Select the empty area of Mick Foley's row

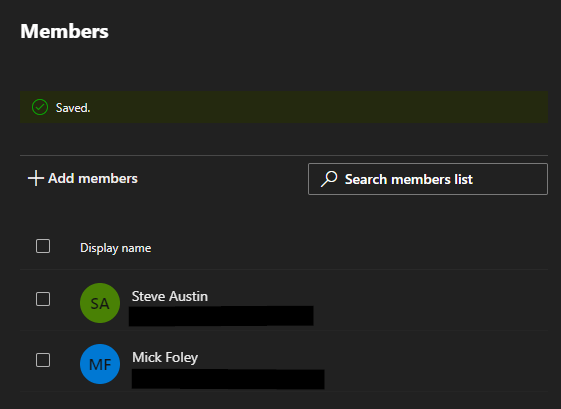[x=435, y=361]
